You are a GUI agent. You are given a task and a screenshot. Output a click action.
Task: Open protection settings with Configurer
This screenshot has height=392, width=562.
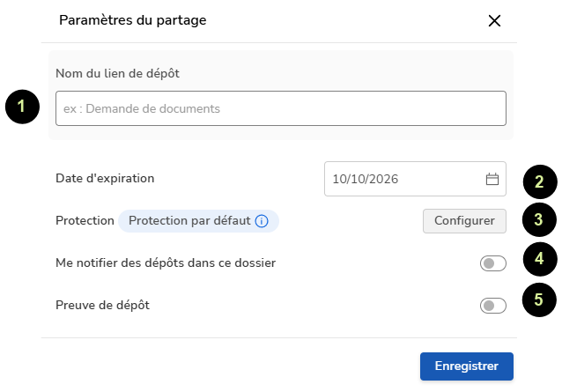[x=464, y=221]
